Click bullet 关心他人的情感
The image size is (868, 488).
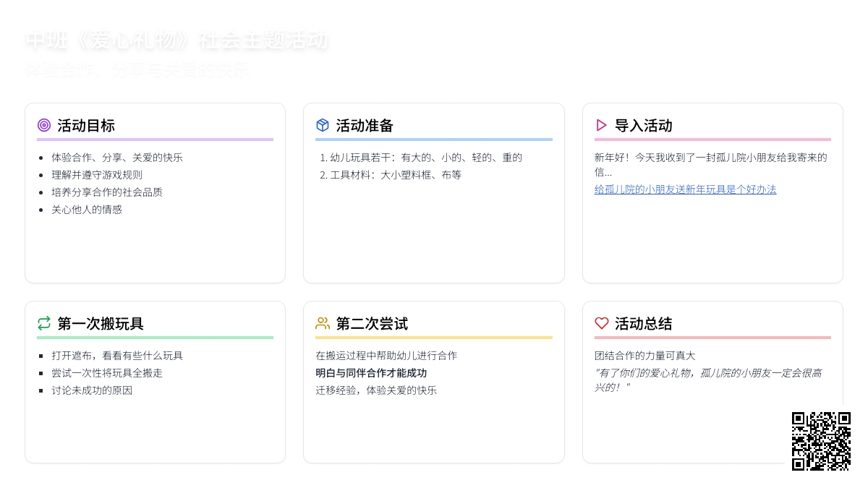pos(87,210)
